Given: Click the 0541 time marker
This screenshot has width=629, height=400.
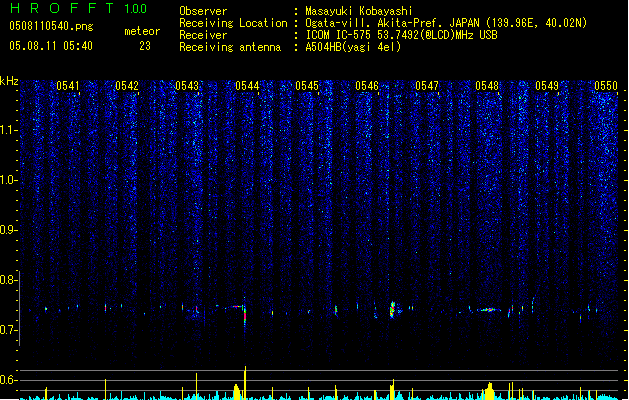Looking at the screenshot, I should (68, 86).
